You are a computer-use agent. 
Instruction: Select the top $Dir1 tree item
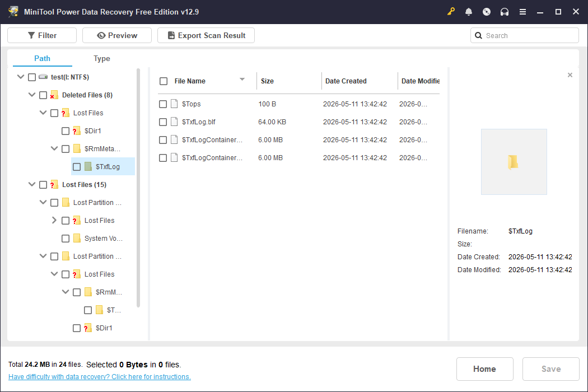pos(92,131)
